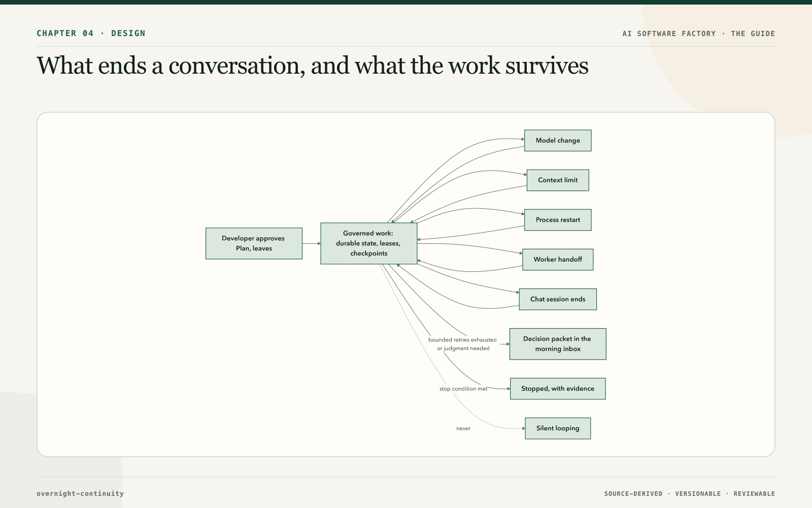Screen dimensions: 812x508
Task: Select 'Decision packet in the morning inbox' node
Action: (x=558, y=344)
